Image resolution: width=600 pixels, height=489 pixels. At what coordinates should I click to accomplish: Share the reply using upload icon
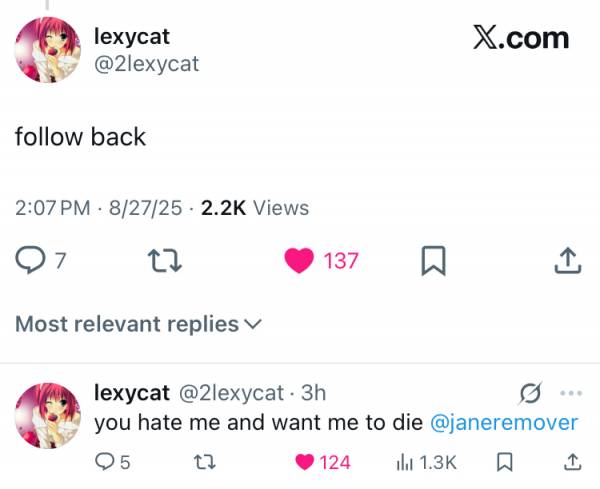[x=573, y=462]
